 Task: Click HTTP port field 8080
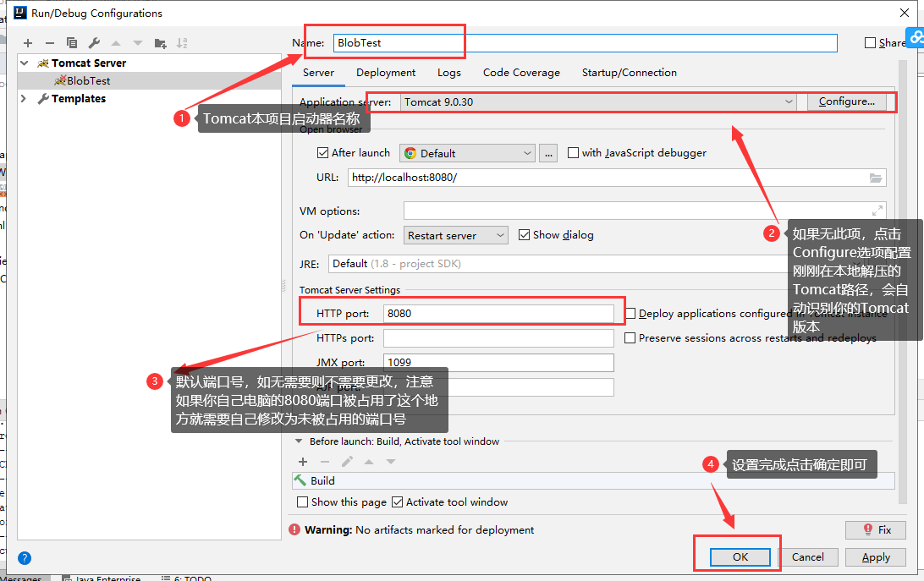498,314
